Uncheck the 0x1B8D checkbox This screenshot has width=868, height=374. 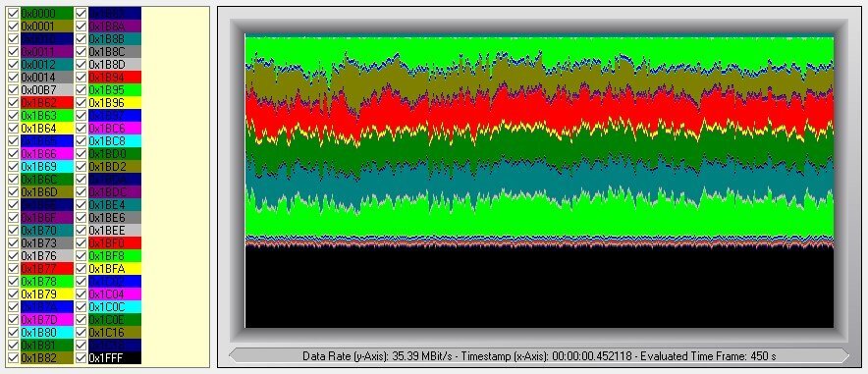coord(81,64)
